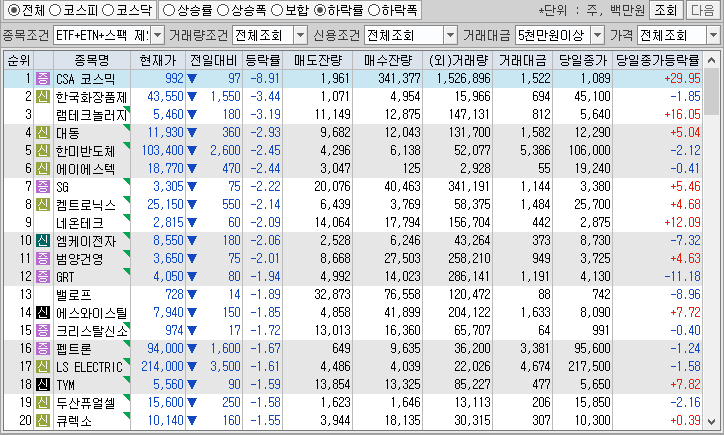This screenshot has width=724, height=435.
Task: Click the 증 badge icon for CSA 코스믹
Action: [x=43, y=79]
